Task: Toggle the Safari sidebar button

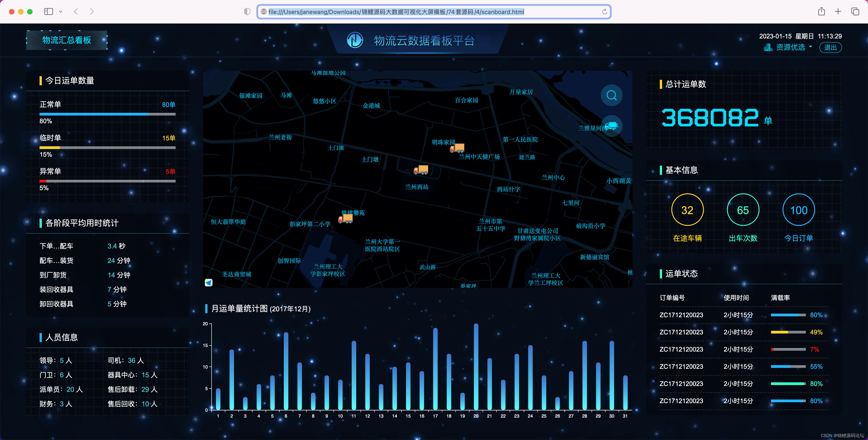Action: point(49,12)
